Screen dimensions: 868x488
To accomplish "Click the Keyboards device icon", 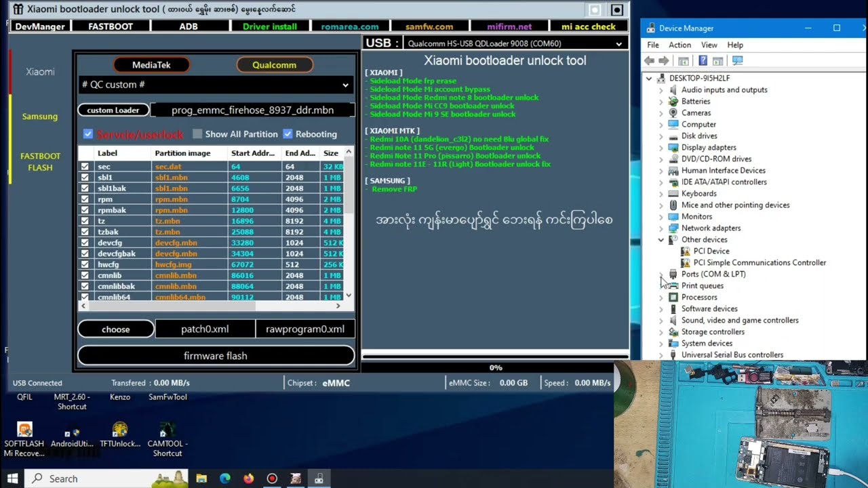I will tap(673, 193).
